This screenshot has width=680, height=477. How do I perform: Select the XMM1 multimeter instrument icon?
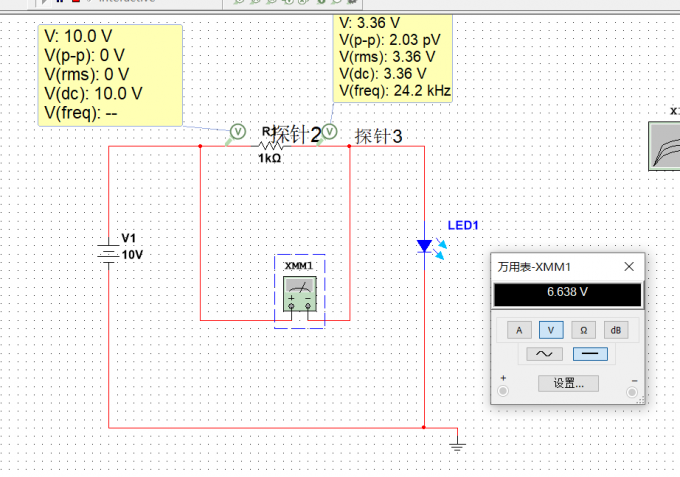(x=300, y=294)
